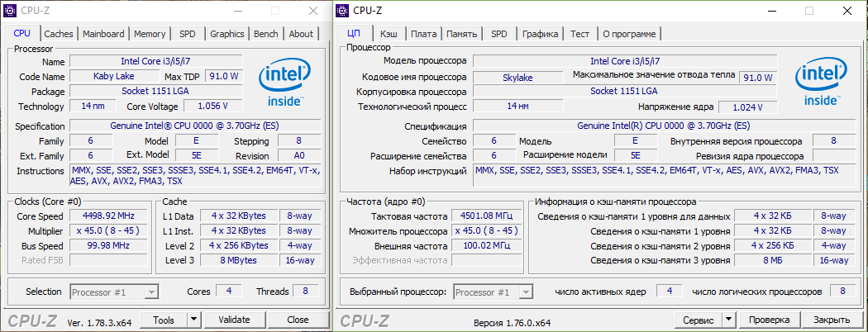
Task: Click the Закрыть button
Action: click(832, 320)
